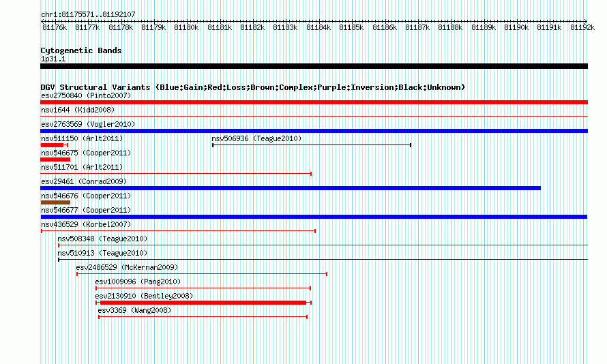607x364 pixels.
Task: Click the esv29461 (Conrad2009) label
Action: (x=84, y=181)
